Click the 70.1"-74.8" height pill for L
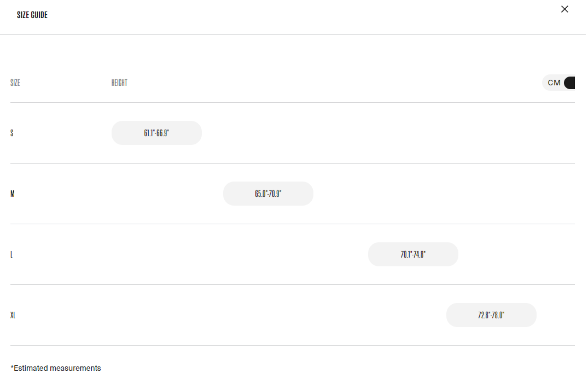This screenshot has height=379, width=588. [x=413, y=254]
